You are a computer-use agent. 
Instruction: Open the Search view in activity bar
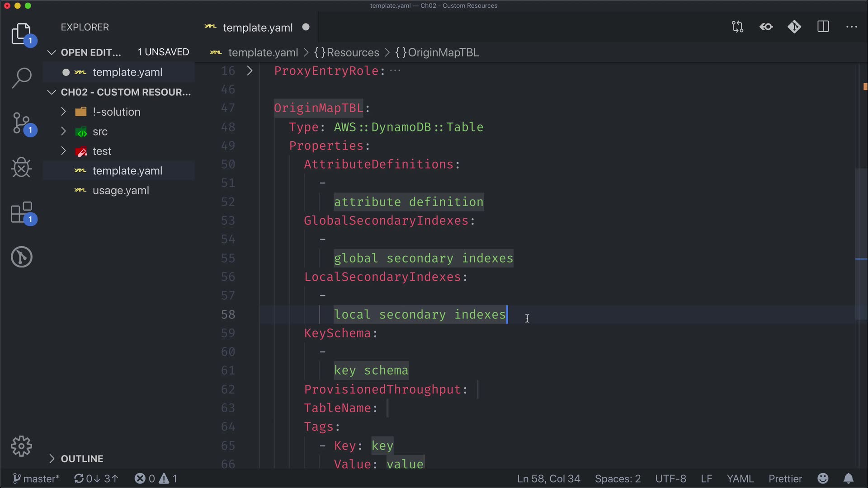pyautogui.click(x=21, y=78)
